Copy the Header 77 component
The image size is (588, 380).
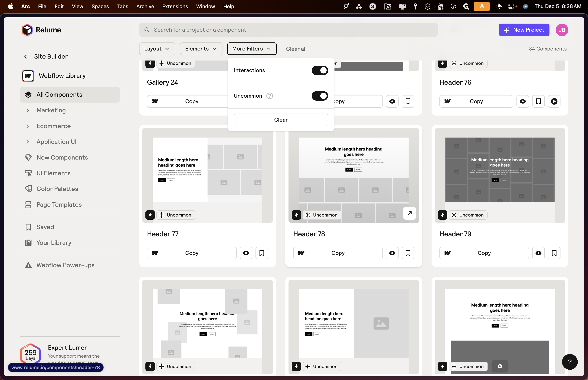pyautogui.click(x=191, y=253)
